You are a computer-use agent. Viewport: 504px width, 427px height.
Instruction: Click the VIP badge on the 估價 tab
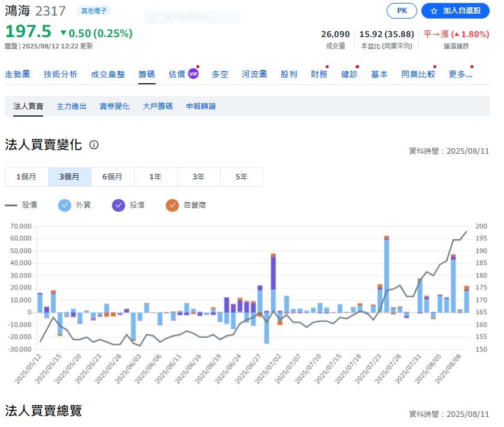pos(192,74)
